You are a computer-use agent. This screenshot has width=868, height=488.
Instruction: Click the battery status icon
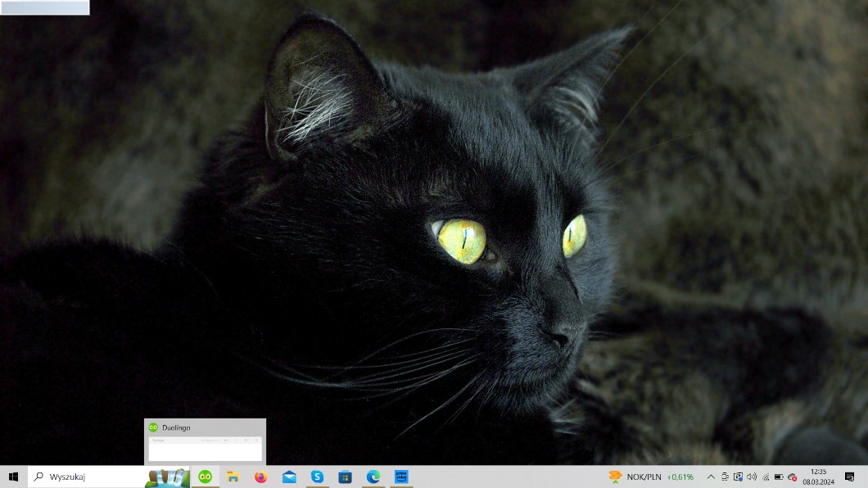[x=779, y=477]
